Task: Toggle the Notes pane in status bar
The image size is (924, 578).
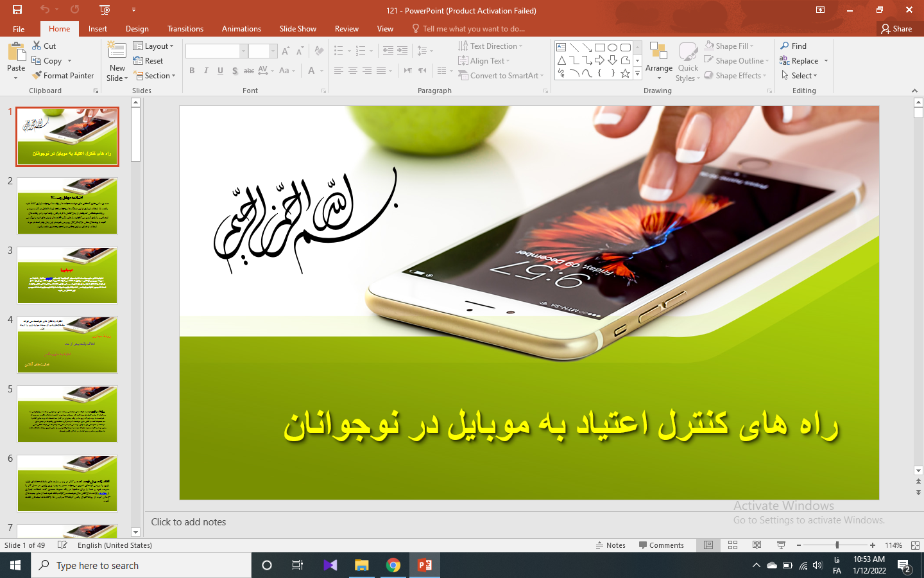Action: [610, 545]
